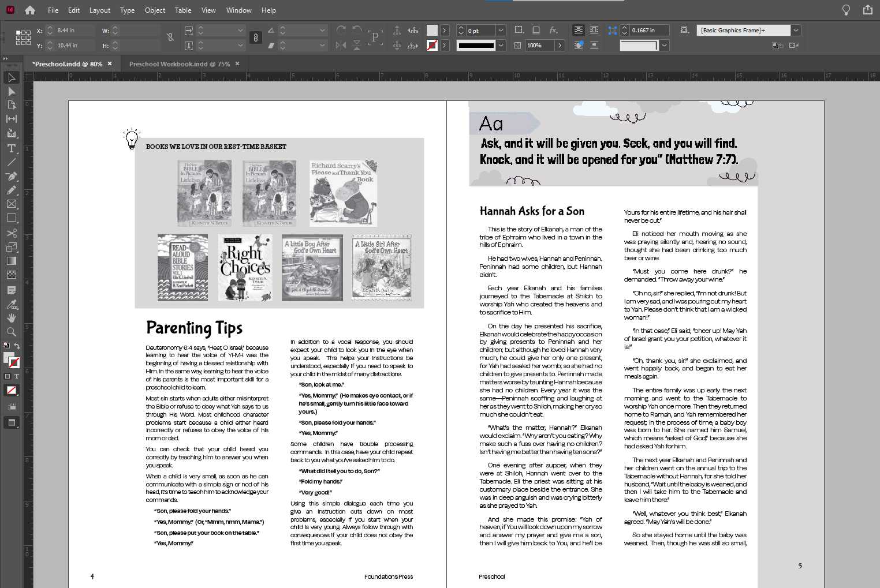This screenshot has width=880, height=588.
Task: Toggle constrain proportions for scaling link
Action: pyautogui.click(x=256, y=38)
